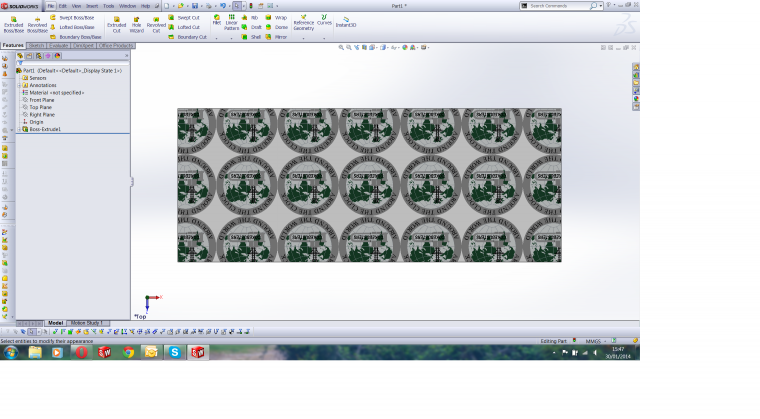Open the Tools menu
This screenshot has width=760, height=419.
(109, 6)
